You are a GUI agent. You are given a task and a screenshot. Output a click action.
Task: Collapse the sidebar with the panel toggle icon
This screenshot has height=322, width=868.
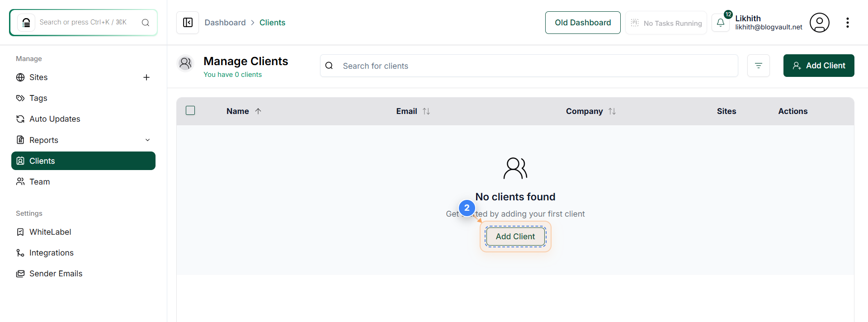coord(188,23)
